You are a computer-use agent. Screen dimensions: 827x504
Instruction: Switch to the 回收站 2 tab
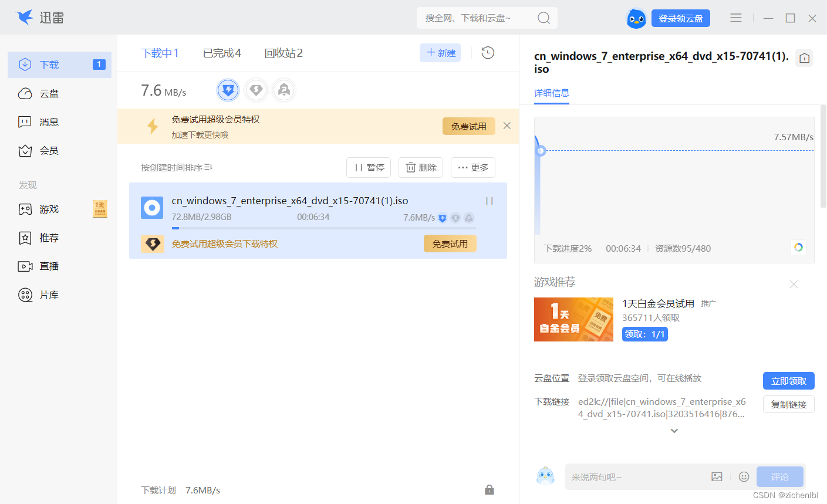[x=283, y=53]
